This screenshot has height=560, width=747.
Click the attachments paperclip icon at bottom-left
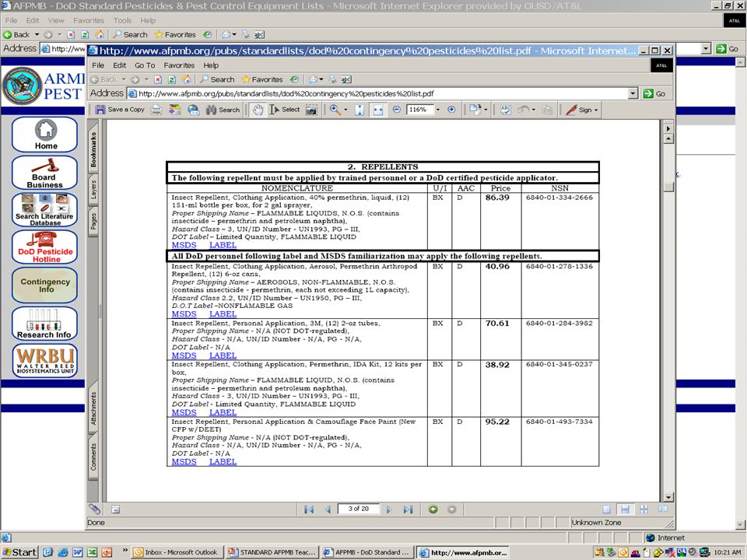94,509
